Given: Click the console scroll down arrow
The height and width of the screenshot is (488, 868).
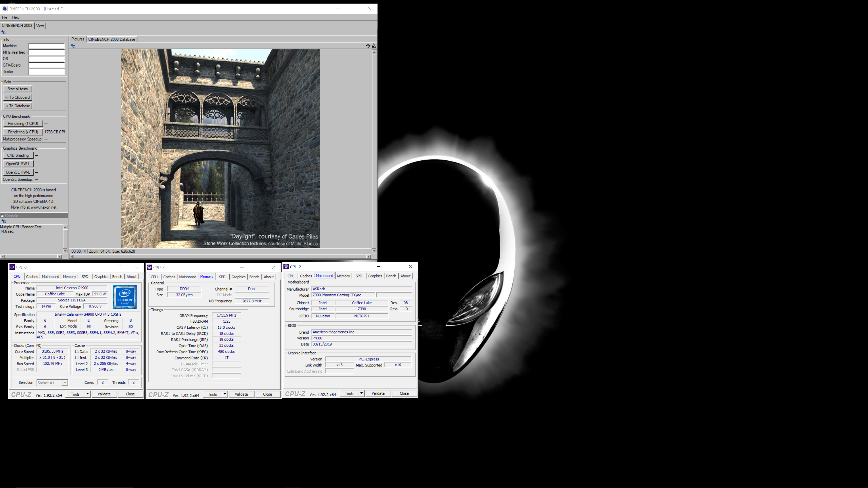Looking at the screenshot, I should [x=65, y=251].
